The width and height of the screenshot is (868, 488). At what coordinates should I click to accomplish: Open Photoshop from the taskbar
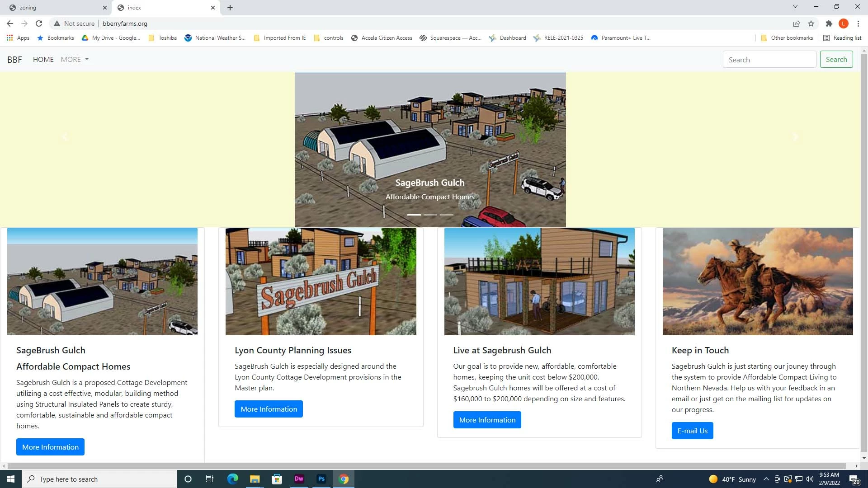click(321, 479)
